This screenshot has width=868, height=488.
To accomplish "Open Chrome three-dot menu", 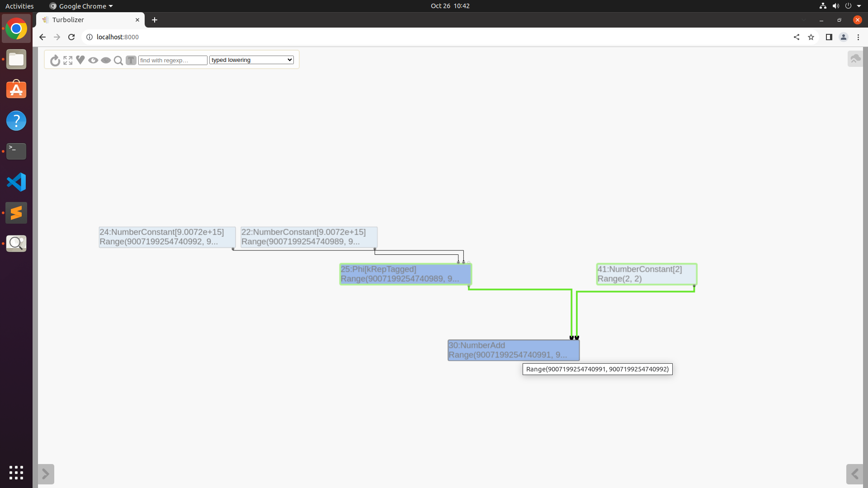I will pyautogui.click(x=858, y=37).
